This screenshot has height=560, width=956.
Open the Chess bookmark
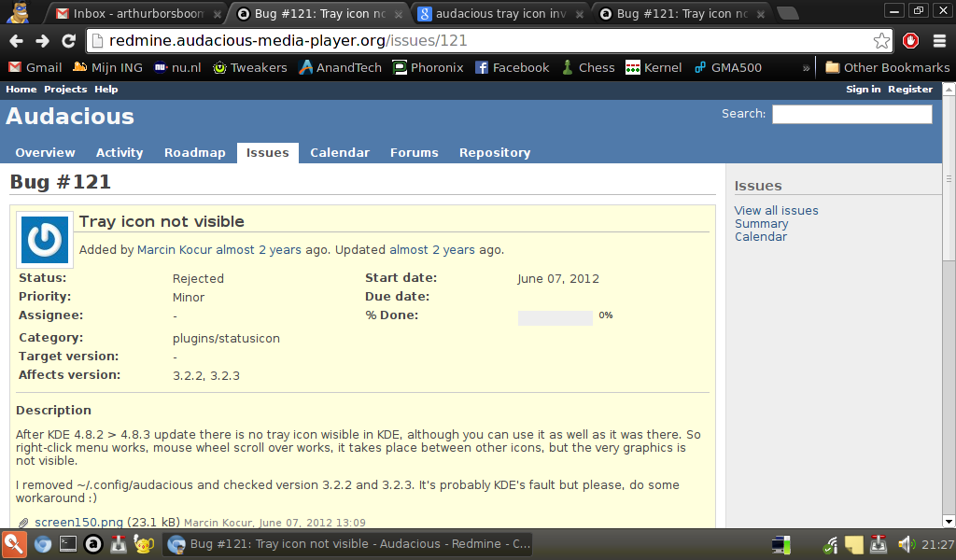588,67
